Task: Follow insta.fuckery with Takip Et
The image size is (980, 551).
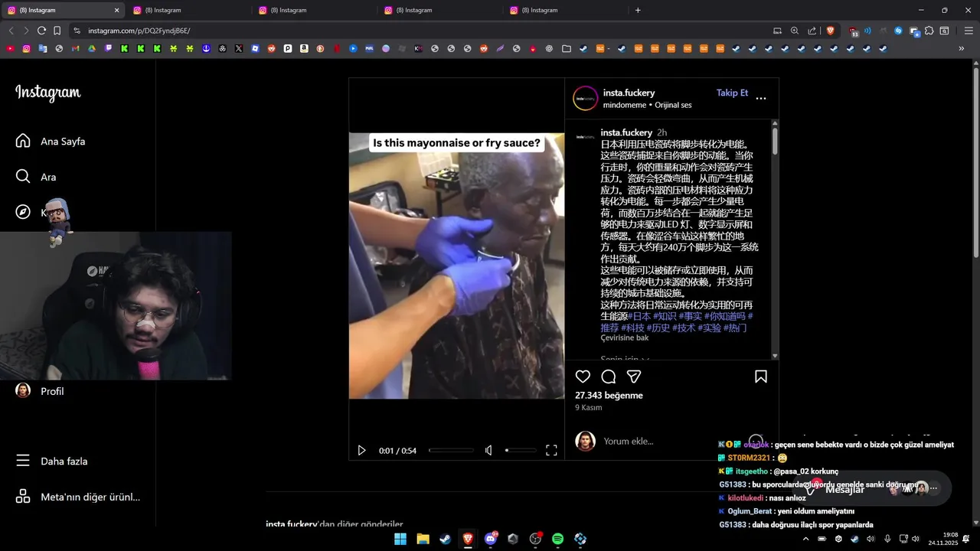Action: [732, 93]
